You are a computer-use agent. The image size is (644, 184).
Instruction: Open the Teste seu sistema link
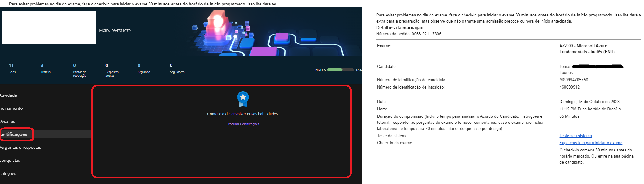(x=575, y=136)
